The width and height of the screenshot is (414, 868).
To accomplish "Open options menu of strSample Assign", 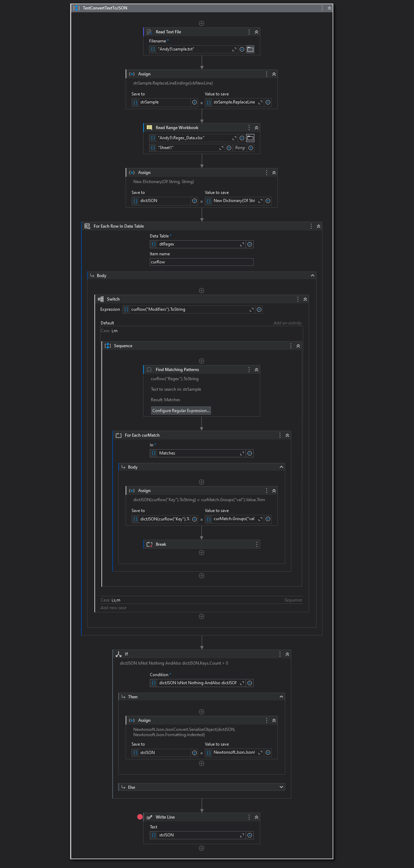I will (x=267, y=74).
